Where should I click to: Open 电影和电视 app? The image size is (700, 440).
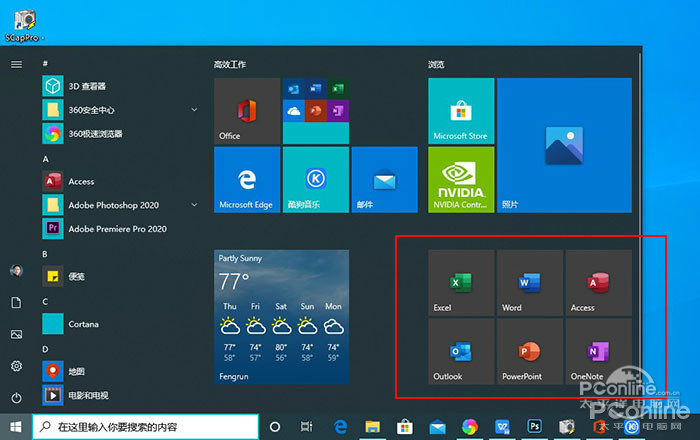[x=121, y=395]
